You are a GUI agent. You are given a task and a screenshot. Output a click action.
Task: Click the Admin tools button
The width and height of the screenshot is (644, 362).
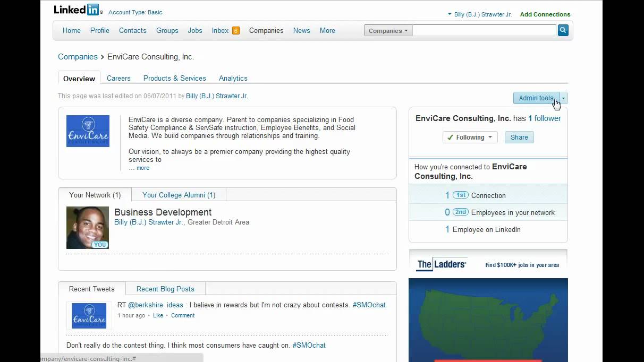(x=536, y=98)
